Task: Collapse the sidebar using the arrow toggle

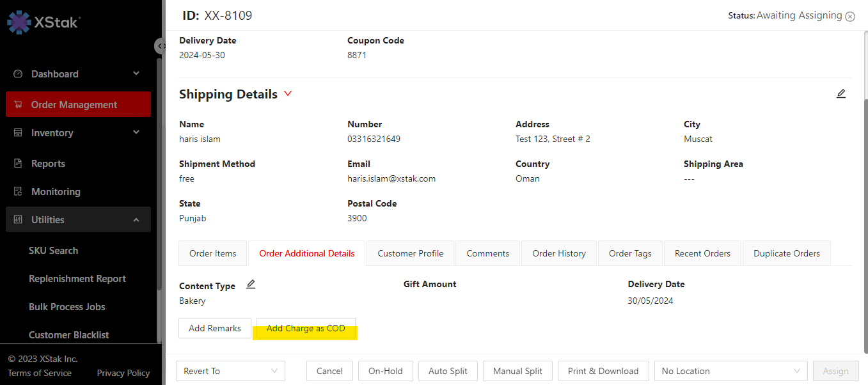Action: pyautogui.click(x=161, y=46)
